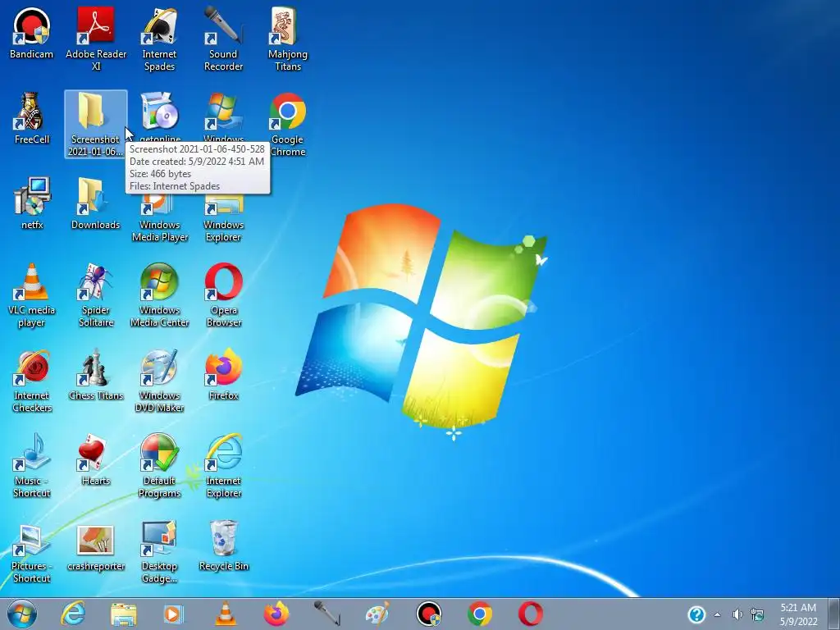The height and width of the screenshot is (630, 840).
Task: Open the Downloads folder shortcut
Action: point(96,203)
